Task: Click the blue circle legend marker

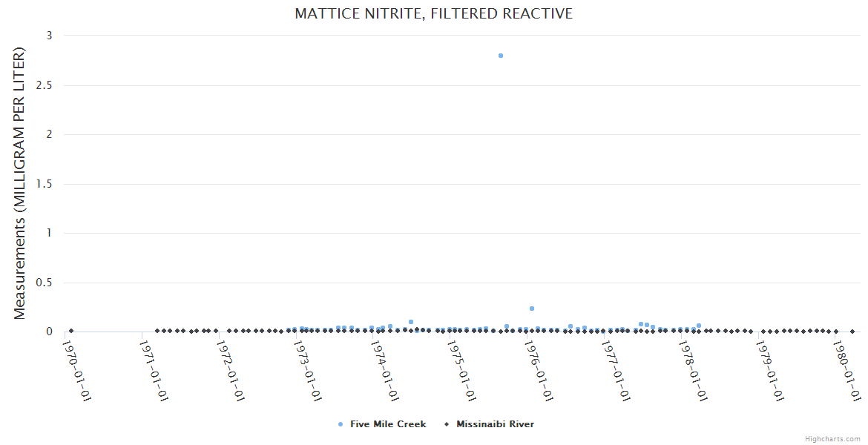Action: coord(341,424)
